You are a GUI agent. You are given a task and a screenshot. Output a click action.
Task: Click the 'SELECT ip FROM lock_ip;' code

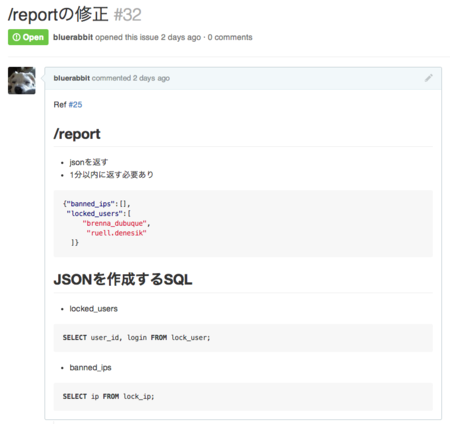click(x=108, y=396)
